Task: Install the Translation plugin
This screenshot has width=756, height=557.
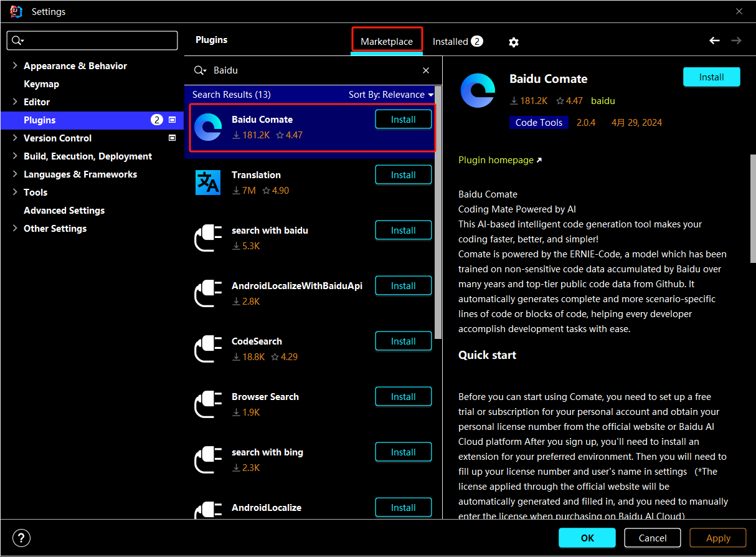Action: pos(404,174)
